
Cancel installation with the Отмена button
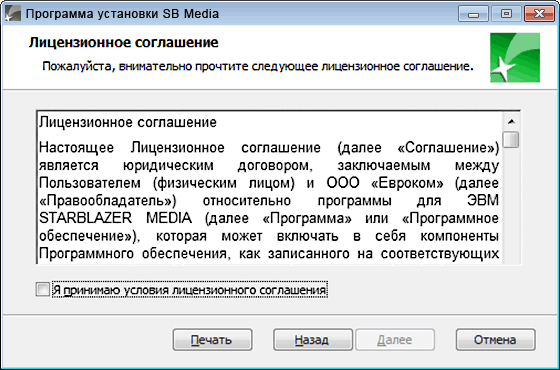pos(495,340)
